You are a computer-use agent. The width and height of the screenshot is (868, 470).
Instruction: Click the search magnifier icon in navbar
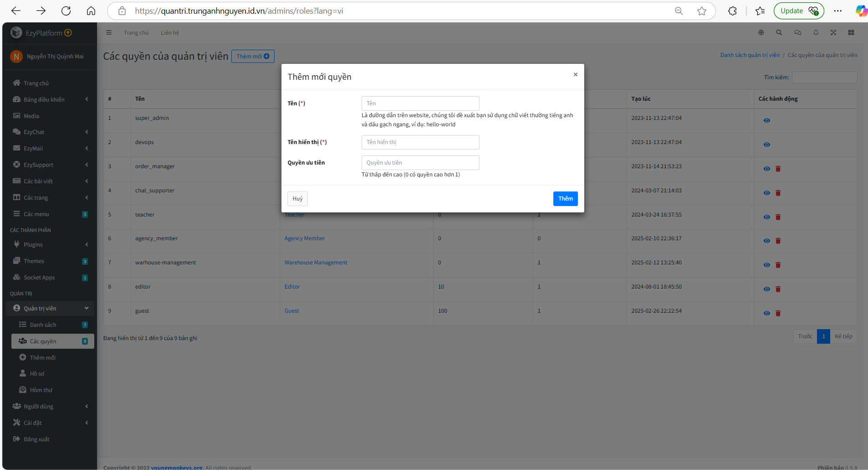(x=779, y=32)
